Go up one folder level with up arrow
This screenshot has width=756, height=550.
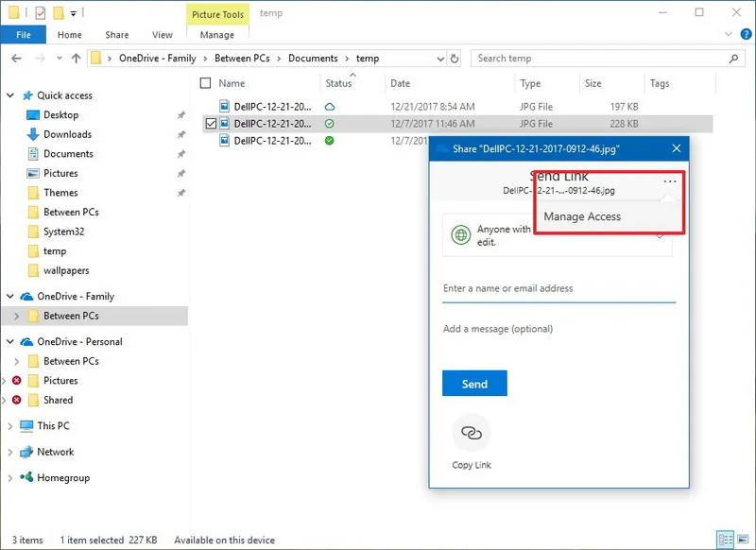pos(76,59)
